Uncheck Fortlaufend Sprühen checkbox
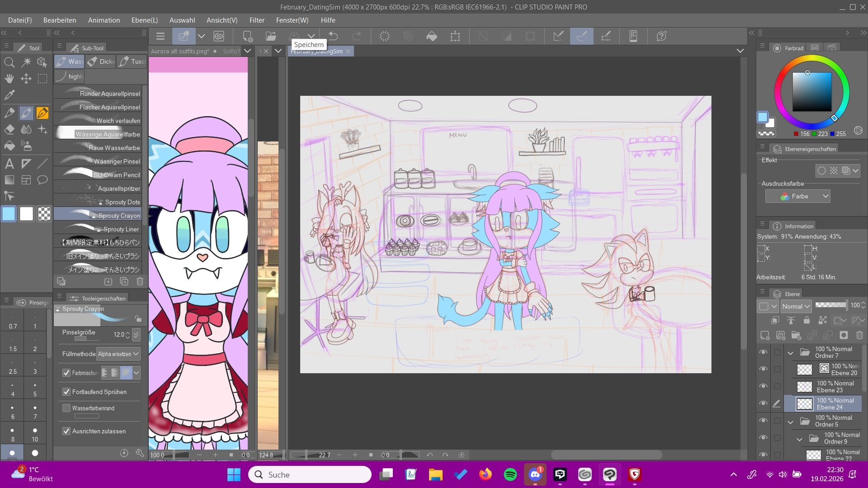Screen dimensions: 868x488 coord(66,392)
